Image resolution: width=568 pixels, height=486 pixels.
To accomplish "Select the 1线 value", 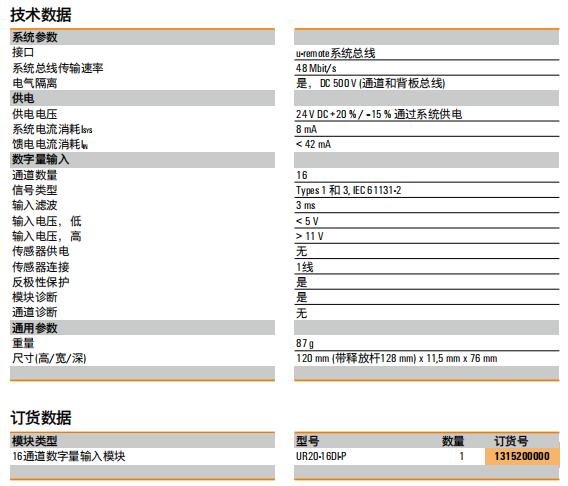I will (305, 267).
